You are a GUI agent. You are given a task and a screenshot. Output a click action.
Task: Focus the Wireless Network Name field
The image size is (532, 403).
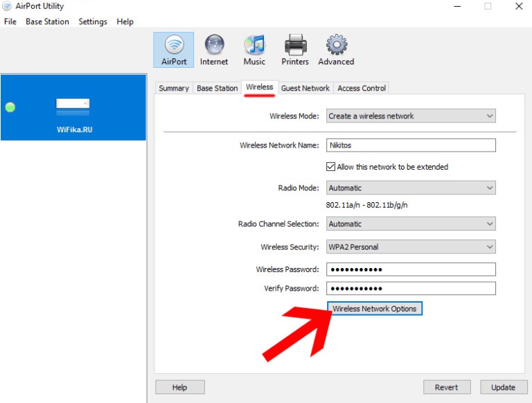tap(411, 145)
